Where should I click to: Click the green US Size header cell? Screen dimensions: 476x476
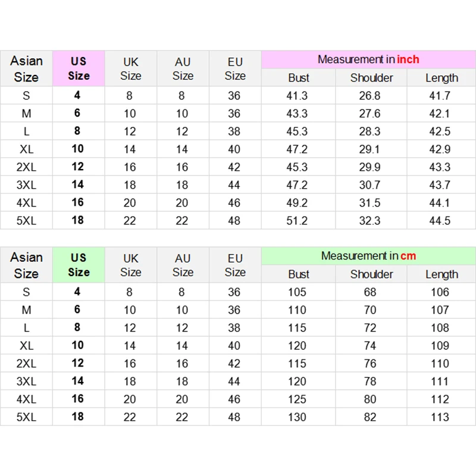(79, 265)
